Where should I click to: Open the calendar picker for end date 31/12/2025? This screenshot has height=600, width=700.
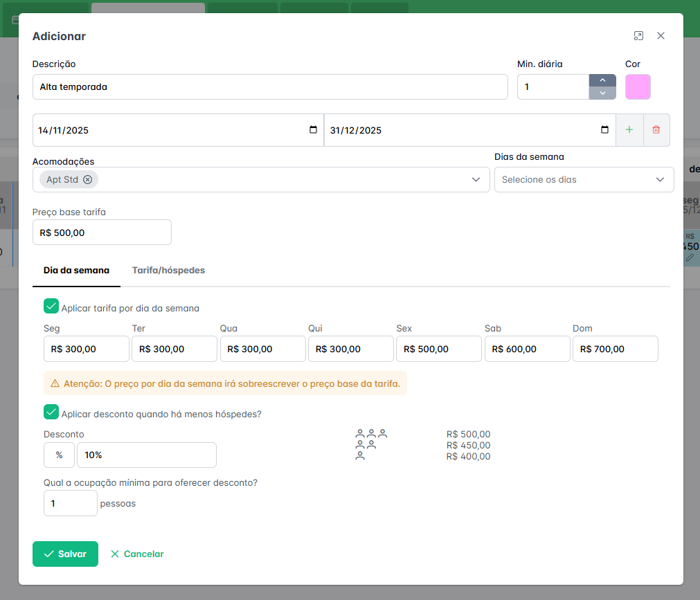pyautogui.click(x=604, y=130)
